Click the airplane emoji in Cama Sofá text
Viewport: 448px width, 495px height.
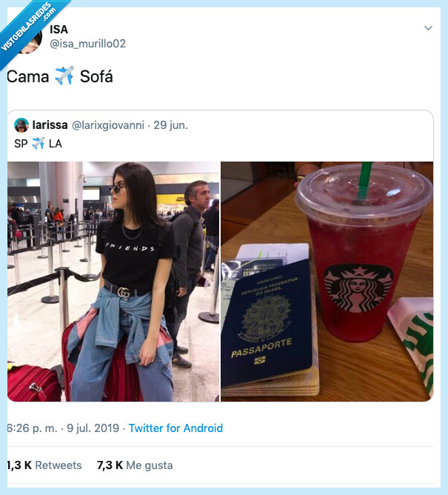pyautogui.click(x=64, y=76)
